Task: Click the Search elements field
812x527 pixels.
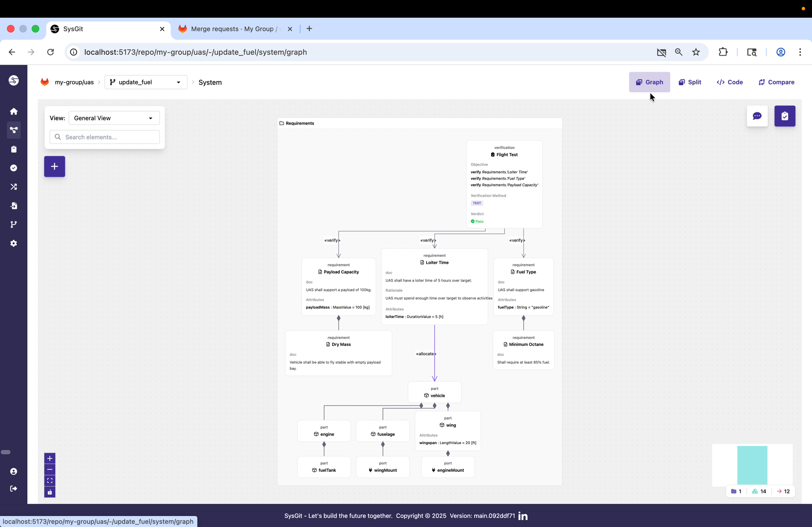Action: point(104,137)
